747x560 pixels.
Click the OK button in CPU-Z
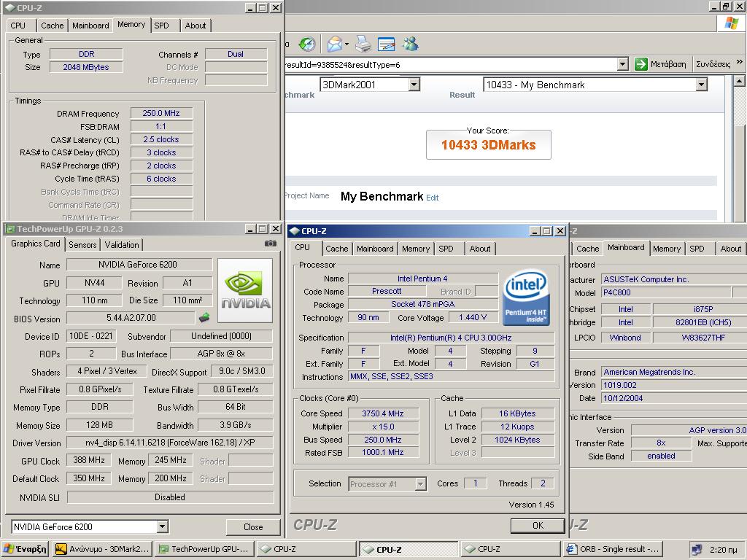pos(538,525)
